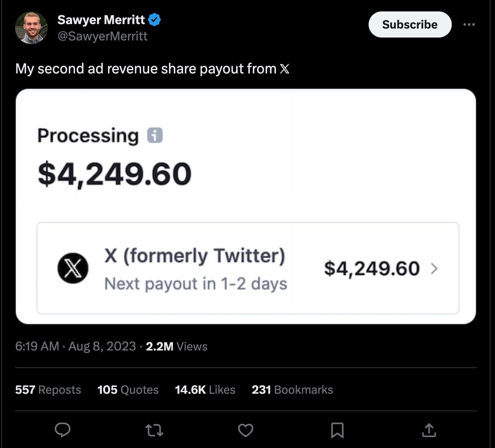Click the 231 Bookmarks count
Image resolution: width=495 pixels, height=448 pixels.
(292, 390)
